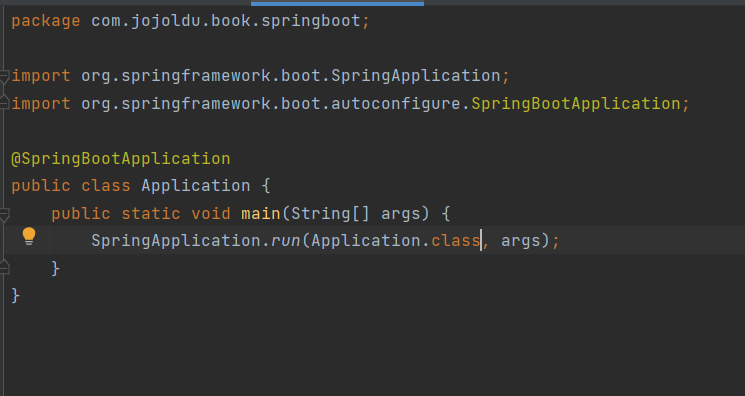Click the final closing brace of the class
The image size is (745, 396).
tap(16, 295)
